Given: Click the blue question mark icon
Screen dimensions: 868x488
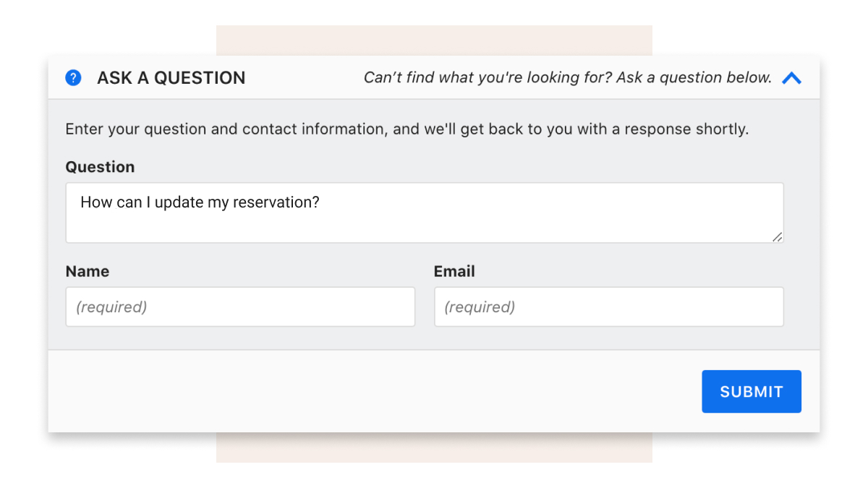Looking at the screenshot, I should click(73, 77).
